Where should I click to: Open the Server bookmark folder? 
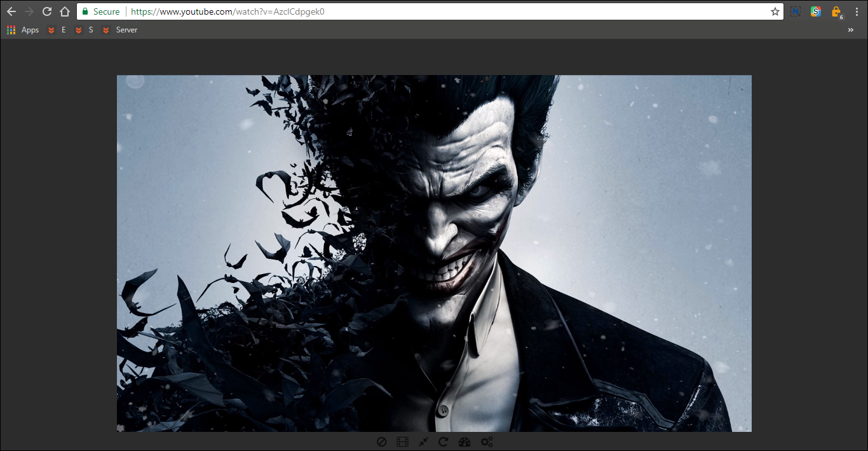tap(120, 30)
